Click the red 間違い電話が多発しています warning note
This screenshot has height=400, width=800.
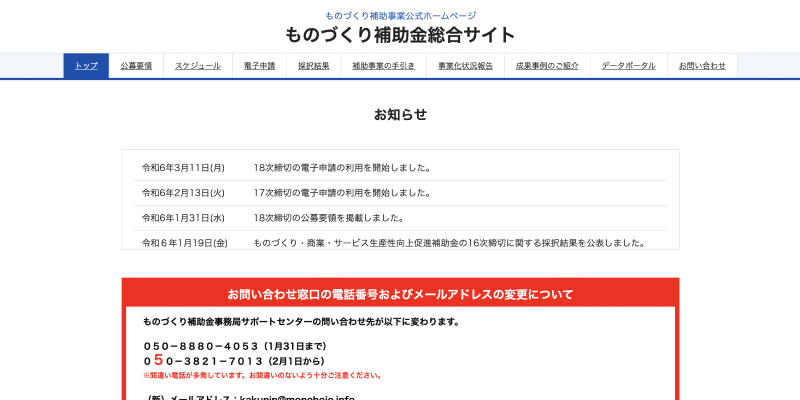[x=262, y=376]
